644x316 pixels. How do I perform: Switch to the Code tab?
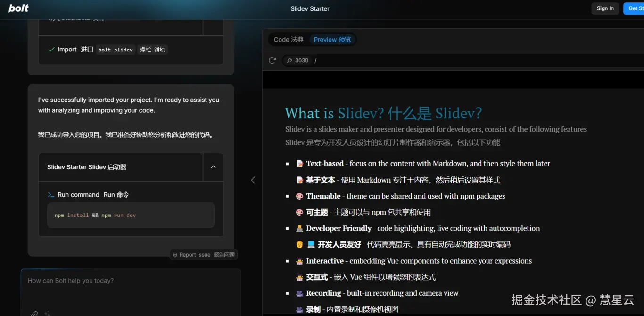pos(289,40)
